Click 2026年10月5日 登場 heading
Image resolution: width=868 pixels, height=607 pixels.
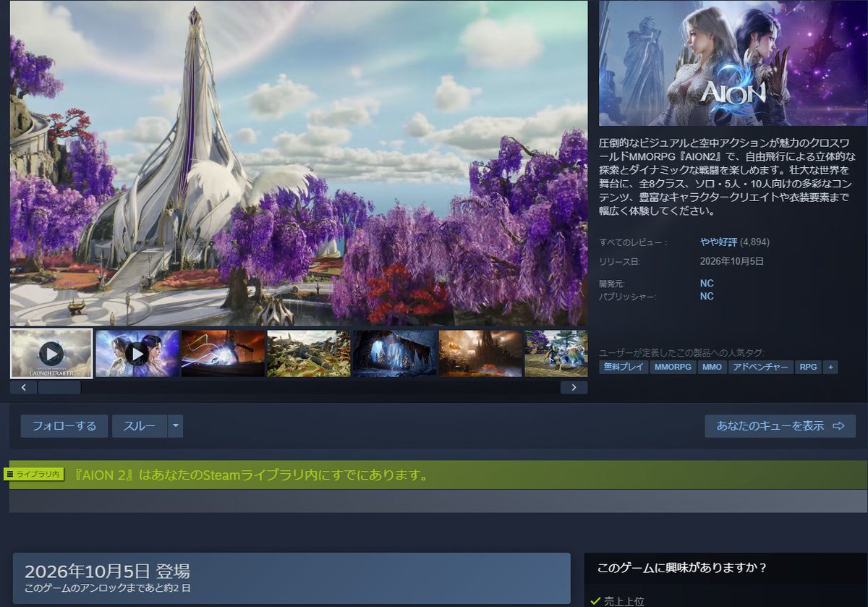point(108,571)
